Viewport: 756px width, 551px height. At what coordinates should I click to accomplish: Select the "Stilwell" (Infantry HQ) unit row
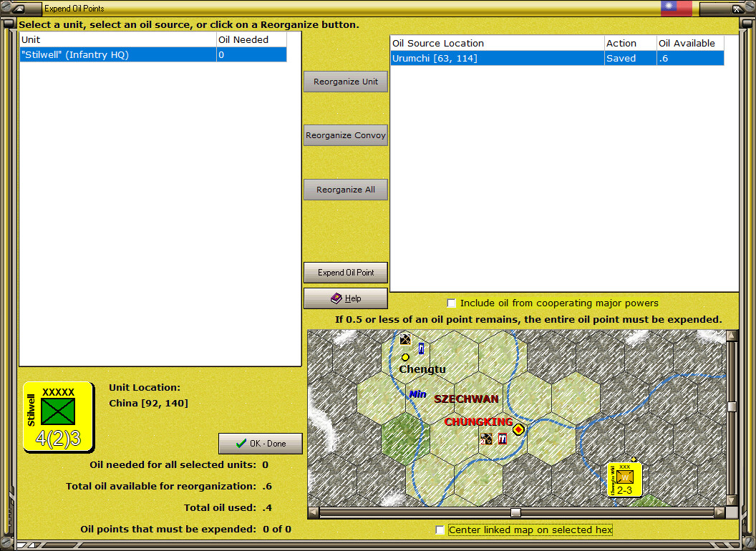pyautogui.click(x=153, y=54)
